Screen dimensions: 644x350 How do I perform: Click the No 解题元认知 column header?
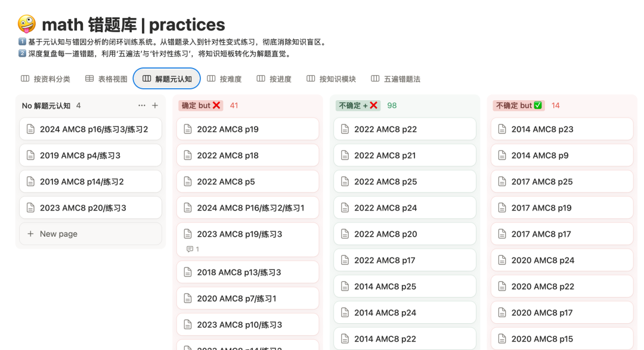click(46, 106)
